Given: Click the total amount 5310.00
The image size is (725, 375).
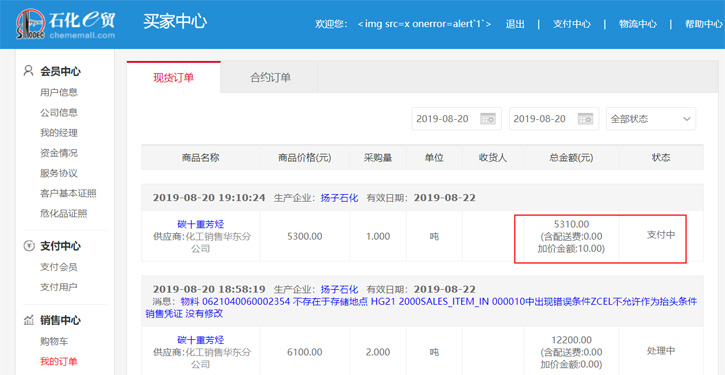Looking at the screenshot, I should (571, 225).
